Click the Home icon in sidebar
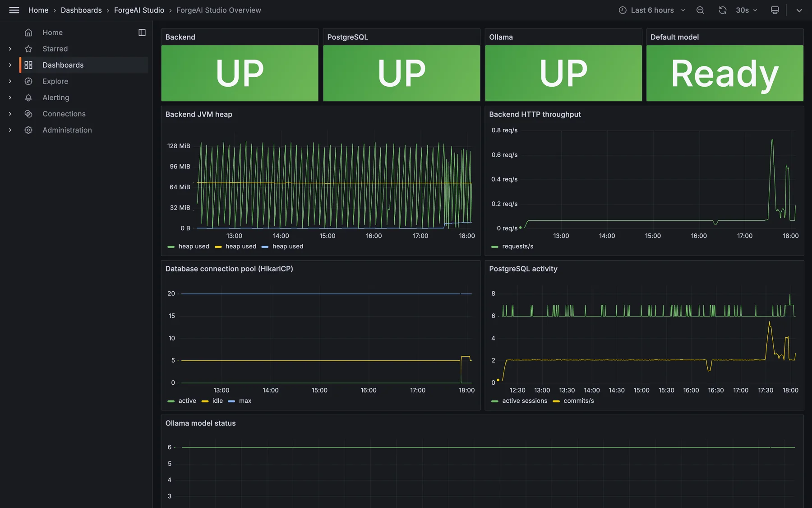The width and height of the screenshot is (812, 508). click(x=28, y=33)
